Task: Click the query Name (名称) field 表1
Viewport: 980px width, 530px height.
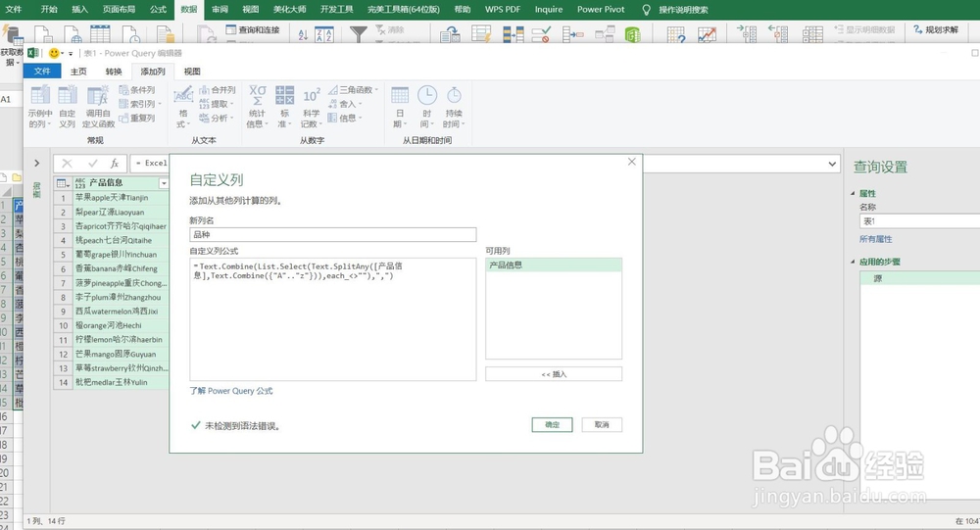Action: pos(919,221)
